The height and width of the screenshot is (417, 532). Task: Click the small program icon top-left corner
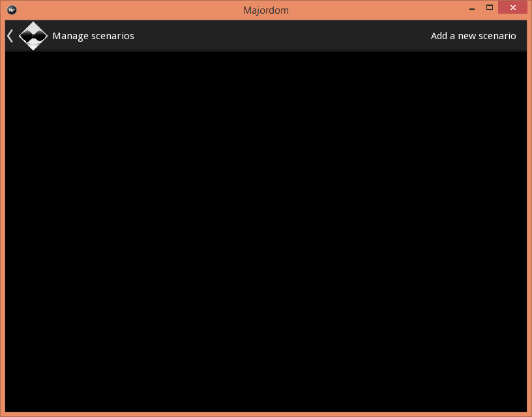[11, 10]
